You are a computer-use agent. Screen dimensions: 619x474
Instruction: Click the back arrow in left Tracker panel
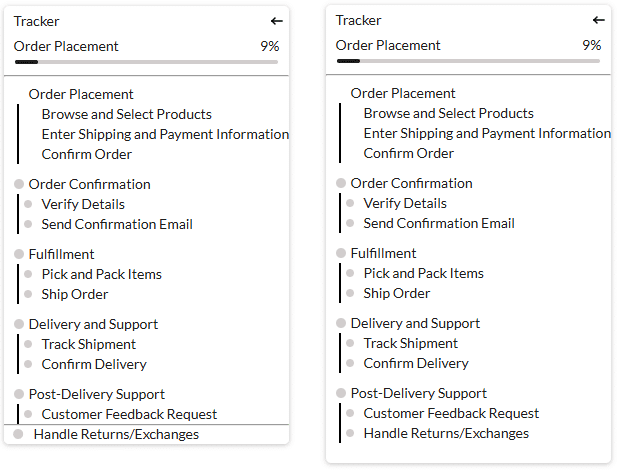point(277,21)
